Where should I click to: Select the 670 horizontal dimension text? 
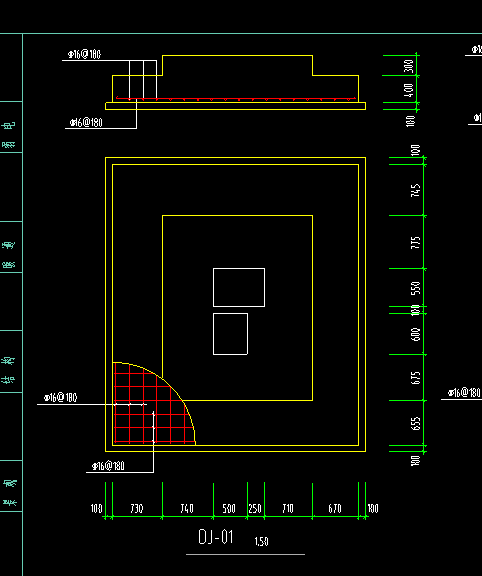335,508
